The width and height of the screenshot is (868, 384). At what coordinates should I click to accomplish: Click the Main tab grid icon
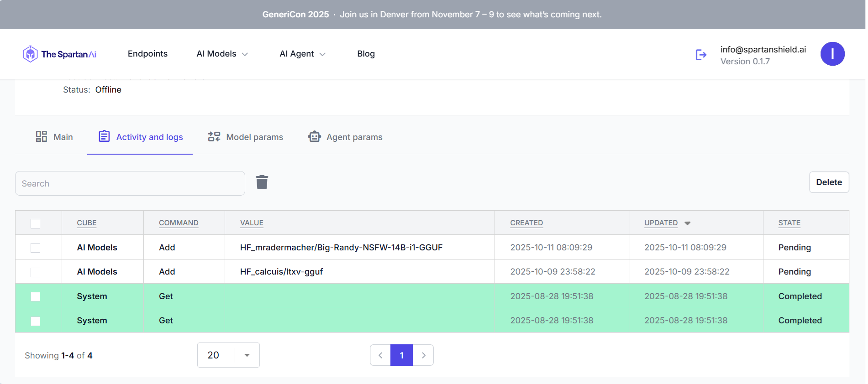[x=42, y=136]
